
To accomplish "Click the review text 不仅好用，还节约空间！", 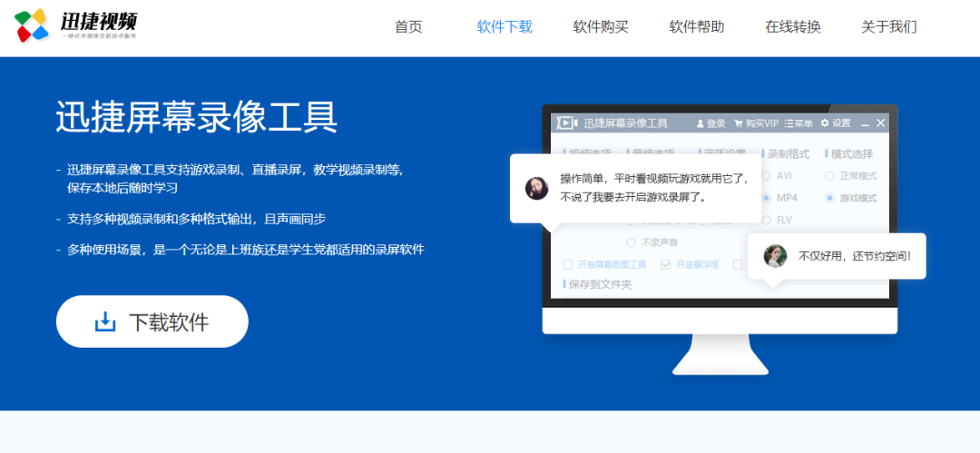I will coord(855,256).
